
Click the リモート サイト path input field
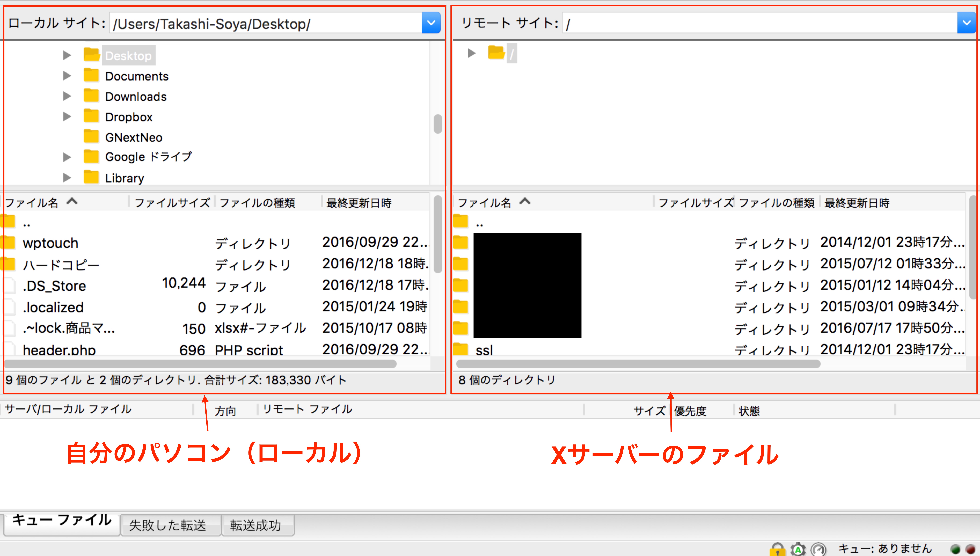point(760,23)
